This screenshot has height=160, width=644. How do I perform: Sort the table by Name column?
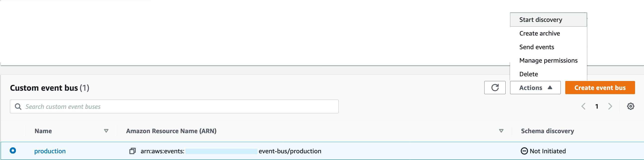[43, 131]
